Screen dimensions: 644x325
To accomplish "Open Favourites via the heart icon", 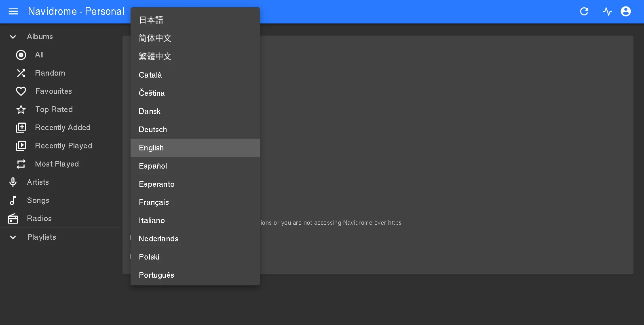I will [x=21, y=91].
